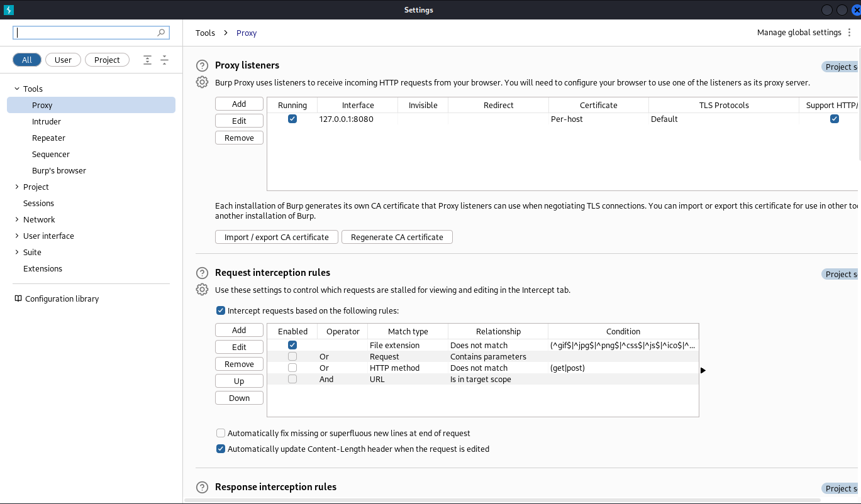Click the settings search input field
The image size is (861, 504).
click(x=87, y=33)
